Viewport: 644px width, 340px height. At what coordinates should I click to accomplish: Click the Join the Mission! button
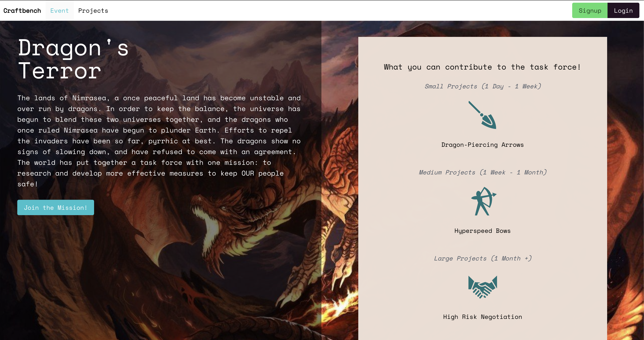pyautogui.click(x=55, y=207)
